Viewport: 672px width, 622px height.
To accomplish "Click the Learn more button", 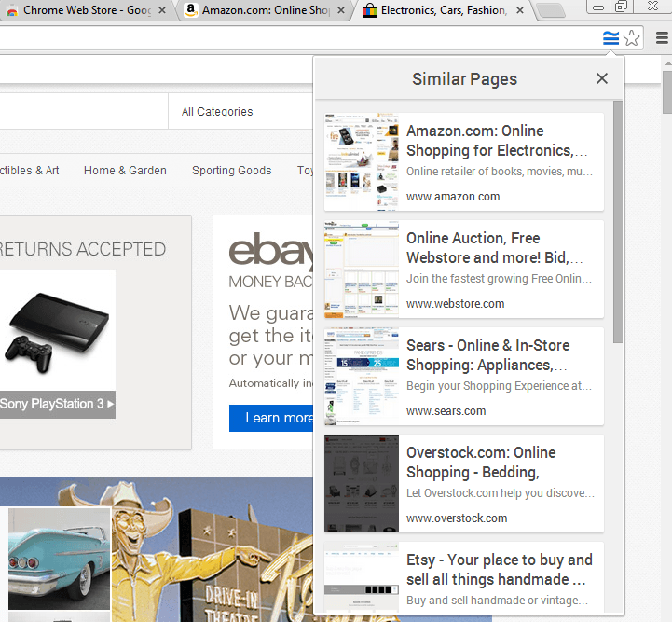I will 272,418.
